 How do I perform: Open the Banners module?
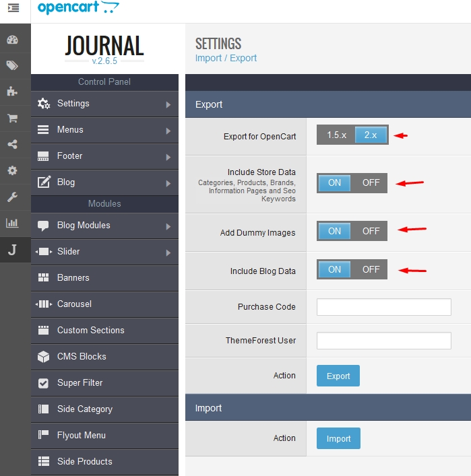(x=104, y=278)
